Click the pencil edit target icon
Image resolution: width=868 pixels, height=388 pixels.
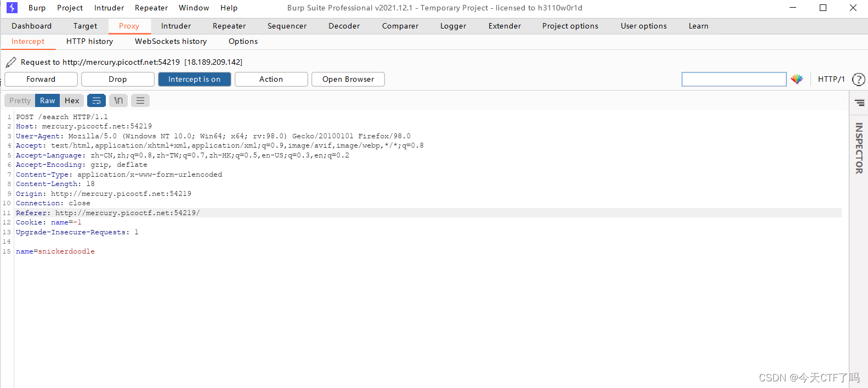coord(10,62)
